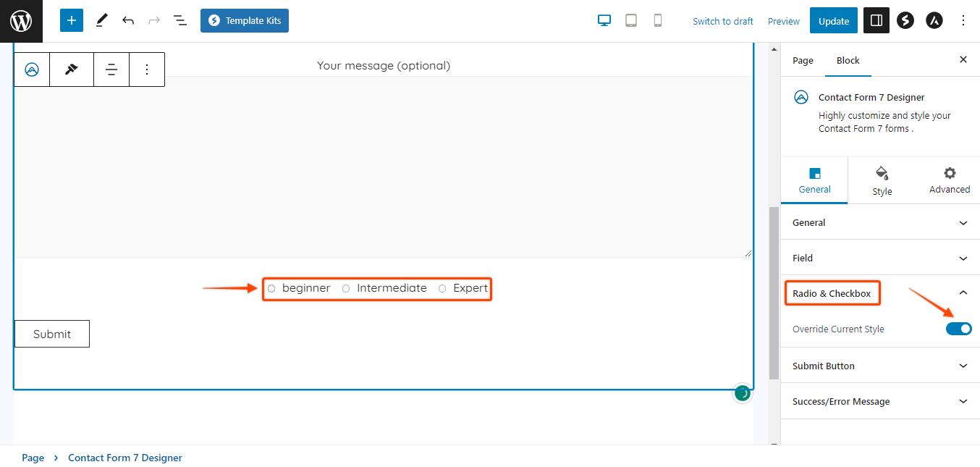Open document overview list view icon
The height and width of the screenshot is (467, 980).
[180, 21]
